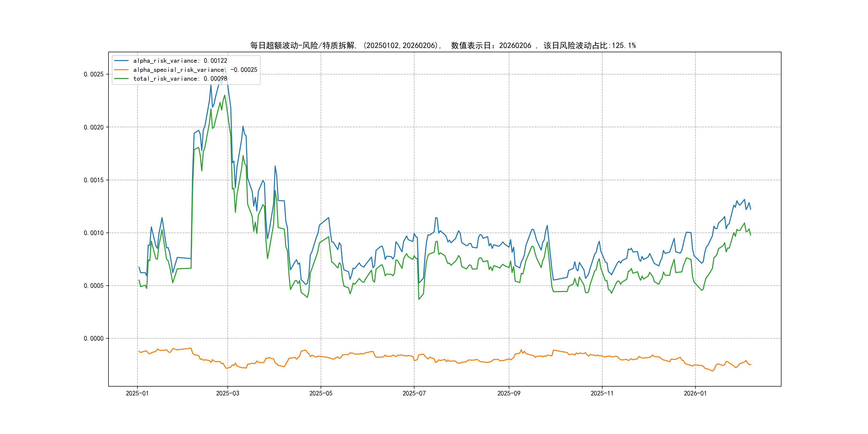Screen dimensions: 868x434
Task: Click the 2026-01 x-axis label
Action: [695, 393]
